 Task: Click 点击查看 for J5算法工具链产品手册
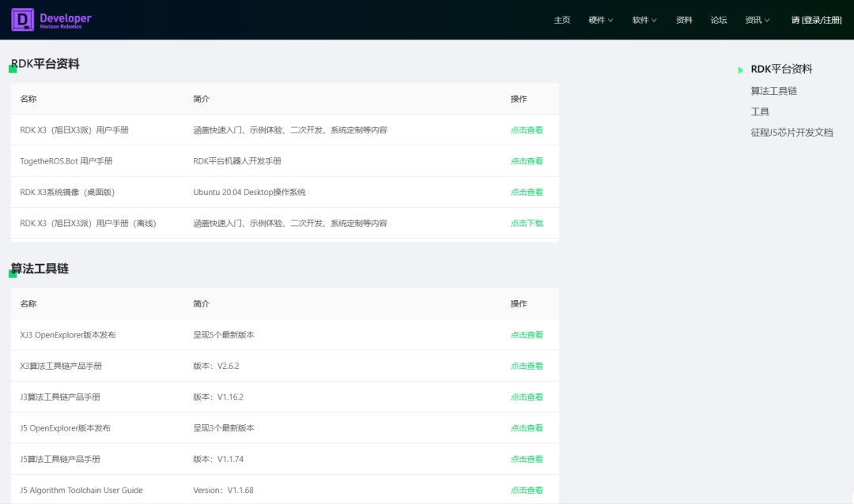[x=527, y=459]
